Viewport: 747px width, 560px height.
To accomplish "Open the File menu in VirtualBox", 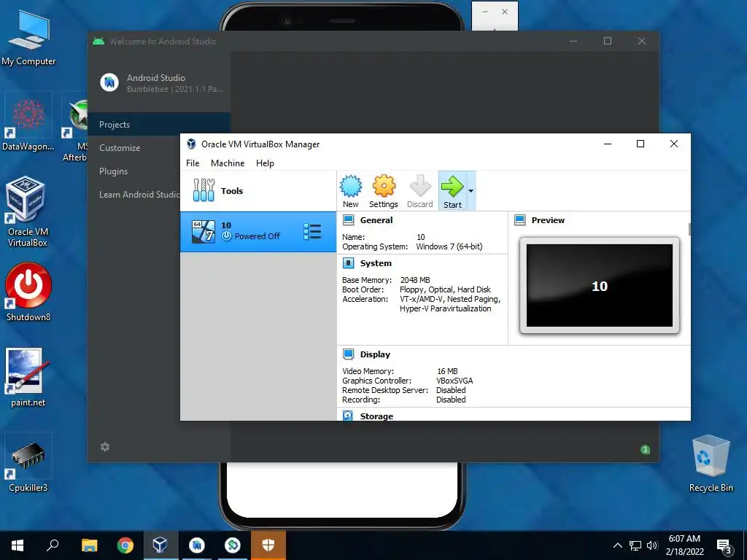I will (193, 163).
